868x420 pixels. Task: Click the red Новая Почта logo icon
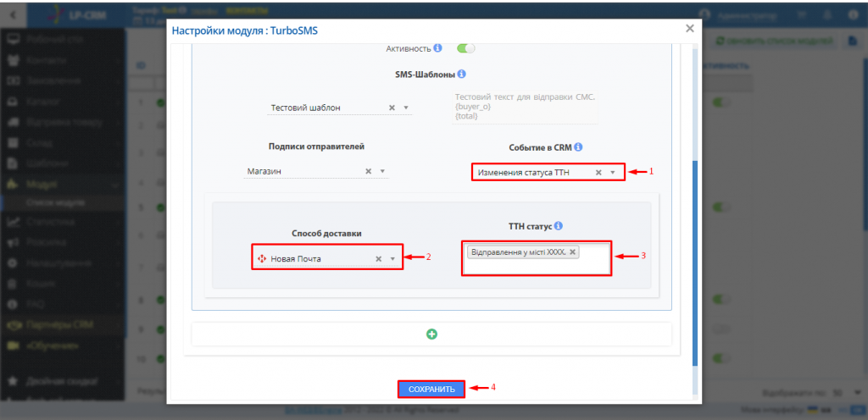tap(262, 258)
